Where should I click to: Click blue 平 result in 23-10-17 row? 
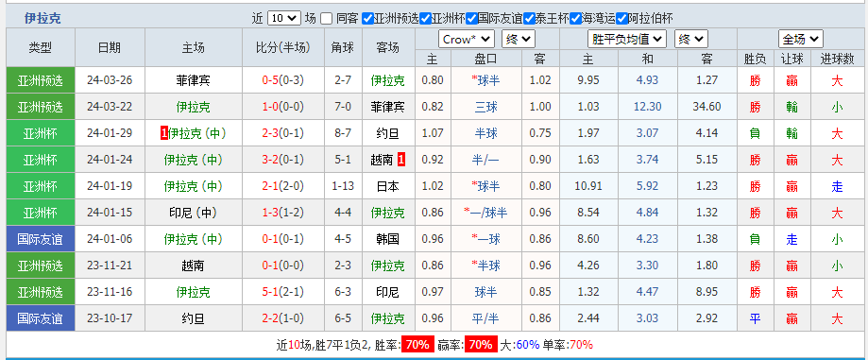[755, 318]
